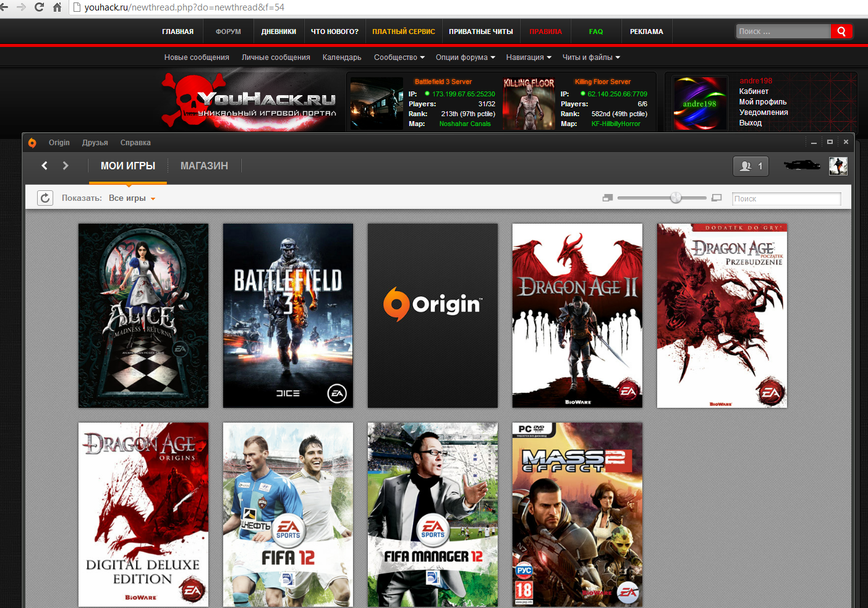Expand the Опции форума dropdown
Screen dimensions: 868x608
[466, 57]
